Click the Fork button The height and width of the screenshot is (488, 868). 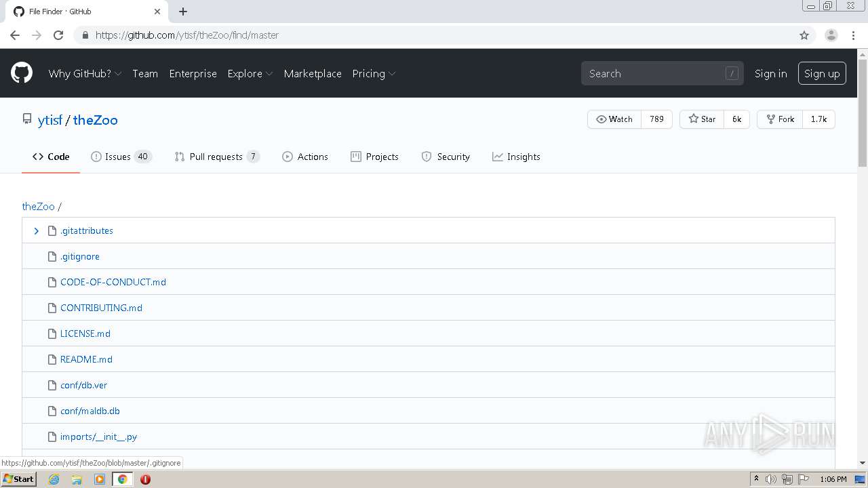[x=780, y=119]
